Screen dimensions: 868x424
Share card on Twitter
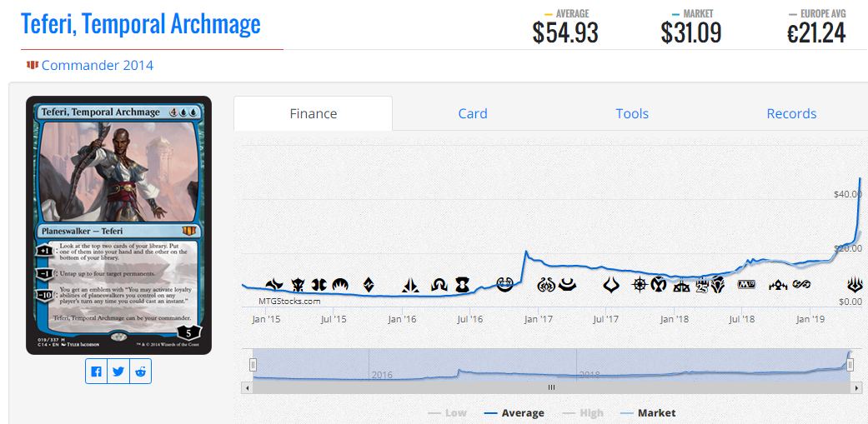[x=118, y=372]
